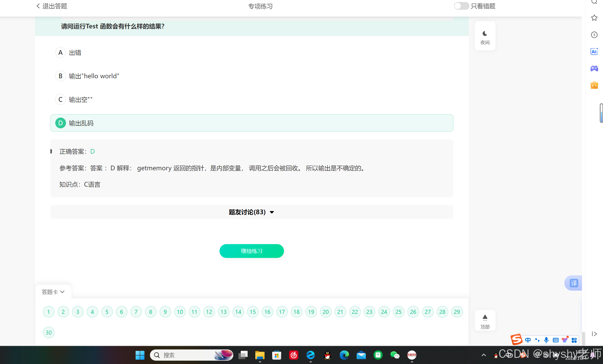
Task: Toggle the 只看错题 switch
Action: click(x=461, y=6)
